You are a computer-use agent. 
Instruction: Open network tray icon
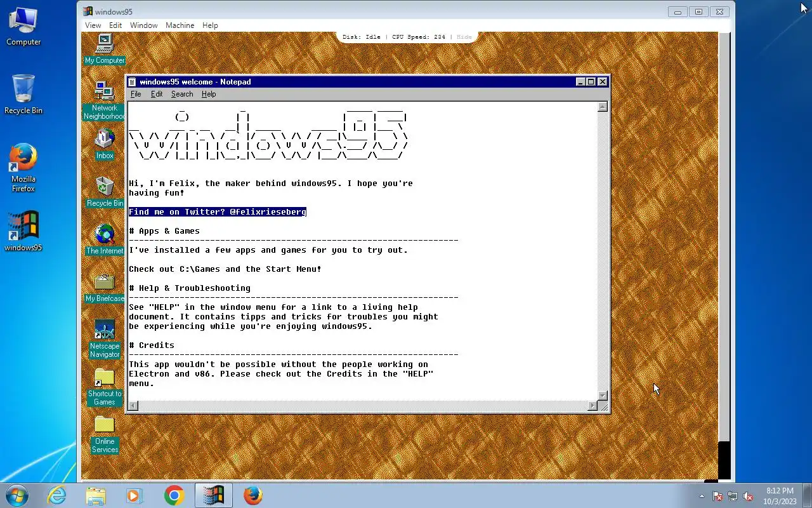733,497
